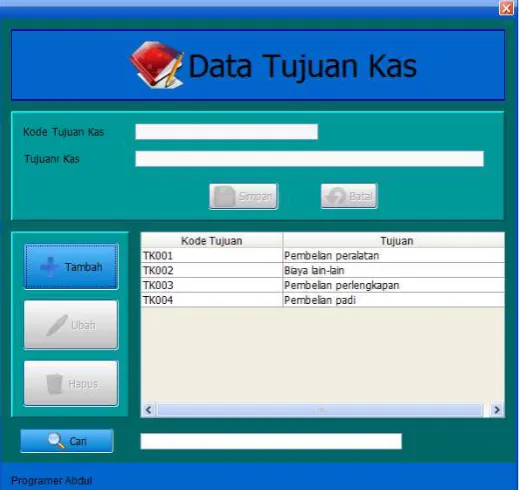Click the table scrollbar right arrow
Screen dimensions: 519x490
coord(497,410)
